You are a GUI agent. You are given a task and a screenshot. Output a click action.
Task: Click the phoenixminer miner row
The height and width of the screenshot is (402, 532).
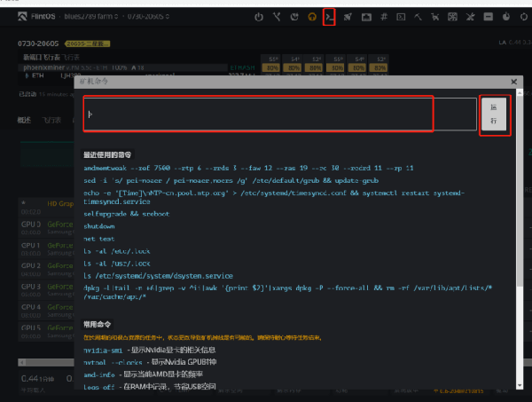pos(123,67)
